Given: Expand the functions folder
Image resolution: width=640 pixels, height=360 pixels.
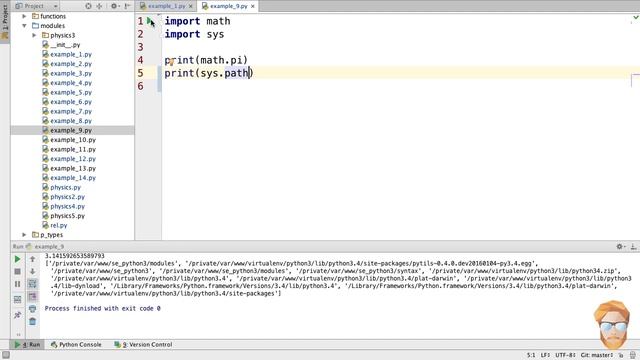Looking at the screenshot, I should [x=24, y=16].
